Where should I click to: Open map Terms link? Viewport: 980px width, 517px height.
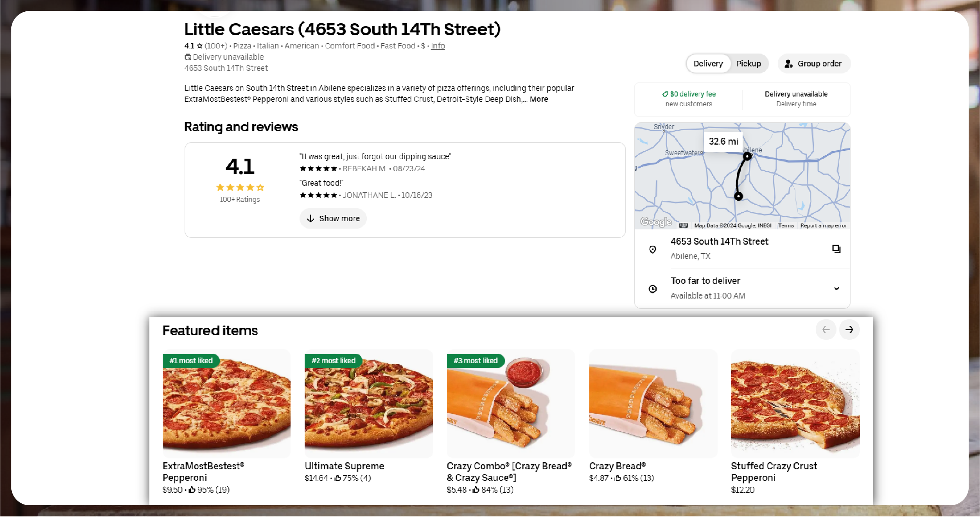click(786, 225)
